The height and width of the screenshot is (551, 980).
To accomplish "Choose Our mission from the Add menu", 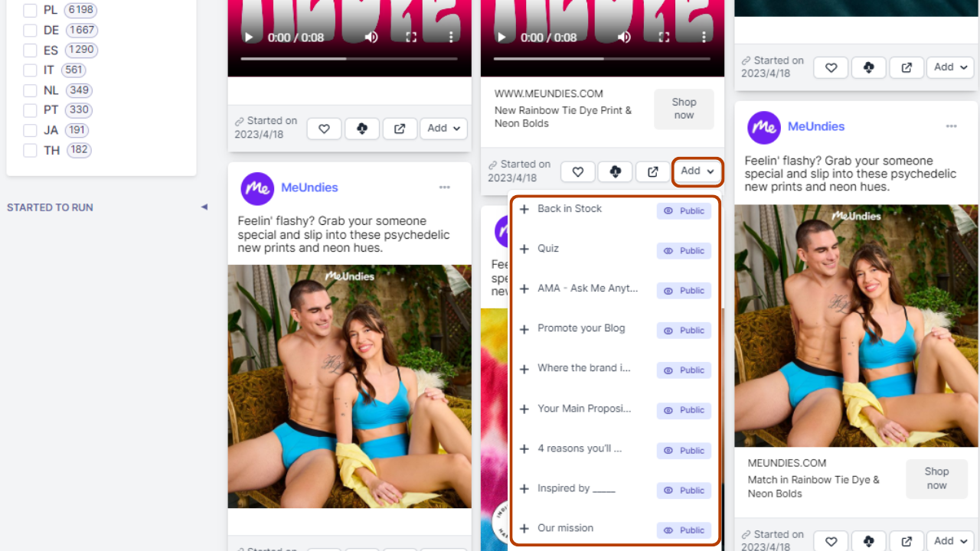I will (565, 528).
